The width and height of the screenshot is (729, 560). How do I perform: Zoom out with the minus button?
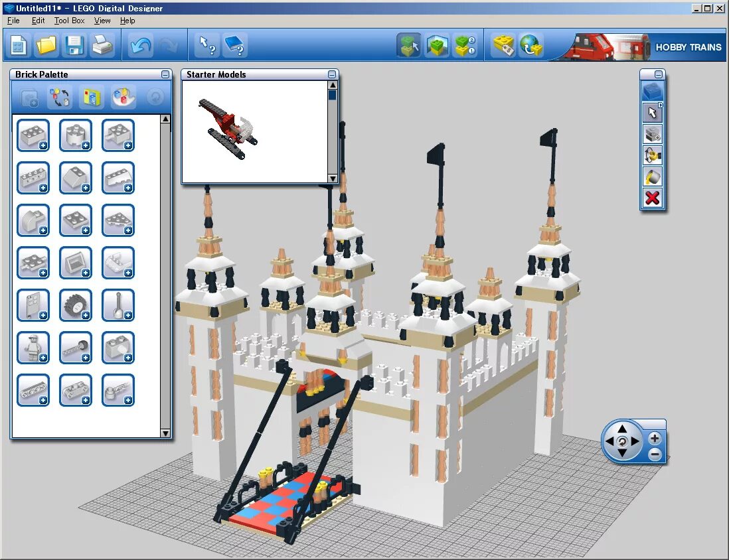(x=655, y=454)
